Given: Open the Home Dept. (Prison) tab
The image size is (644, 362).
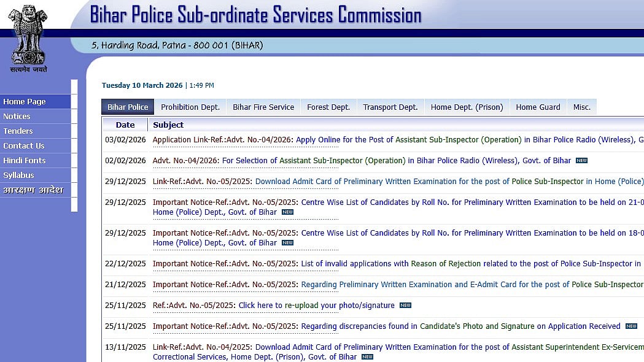Looking at the screenshot, I should point(467,107).
